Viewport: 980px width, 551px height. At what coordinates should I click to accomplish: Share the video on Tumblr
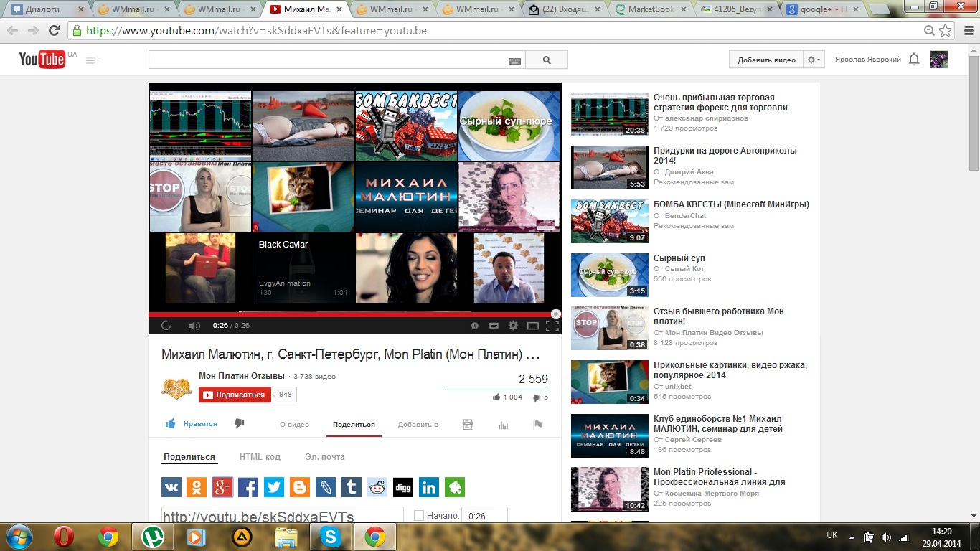click(x=352, y=488)
